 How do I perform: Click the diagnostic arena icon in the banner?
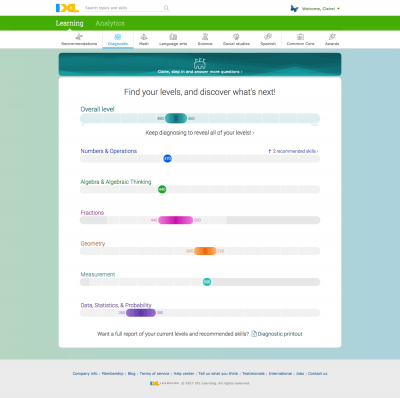[200, 63]
